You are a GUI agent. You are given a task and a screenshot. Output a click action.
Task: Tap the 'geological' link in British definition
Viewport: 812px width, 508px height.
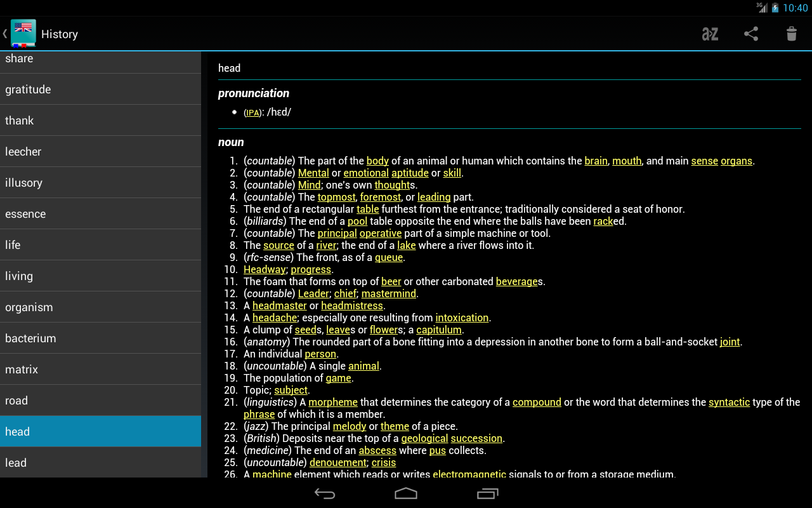tap(424, 439)
